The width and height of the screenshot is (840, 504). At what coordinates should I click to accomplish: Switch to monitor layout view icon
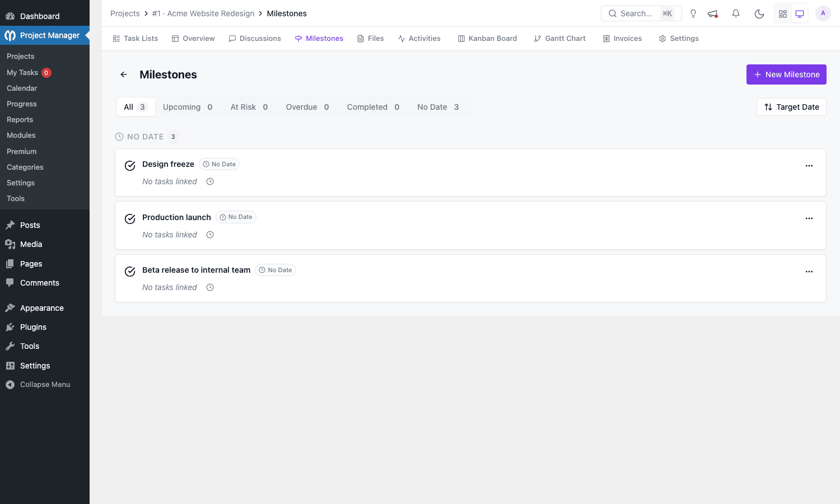(x=800, y=13)
